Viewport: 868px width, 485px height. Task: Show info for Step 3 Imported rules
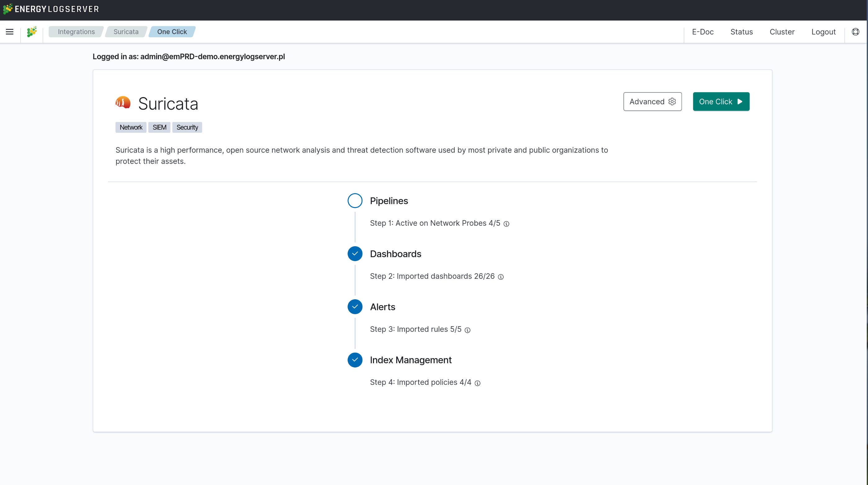click(467, 330)
